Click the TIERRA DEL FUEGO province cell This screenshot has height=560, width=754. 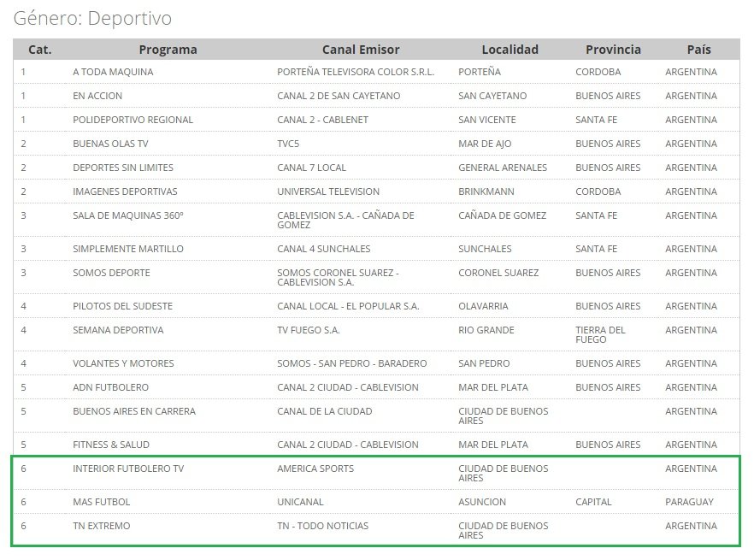(x=600, y=334)
